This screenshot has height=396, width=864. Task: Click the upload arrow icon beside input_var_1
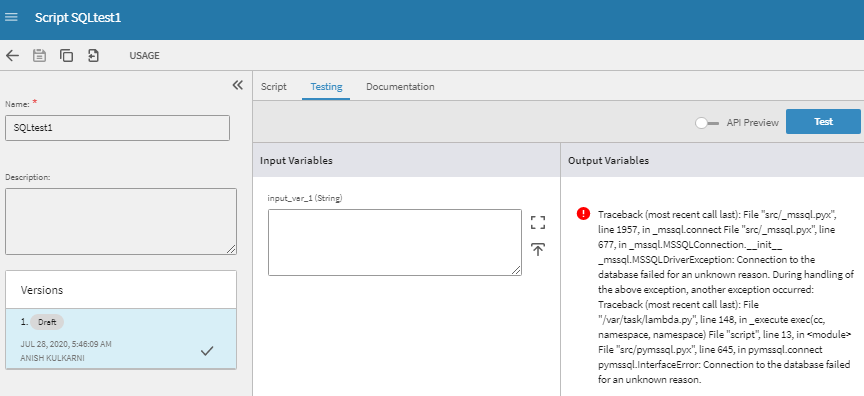point(538,249)
